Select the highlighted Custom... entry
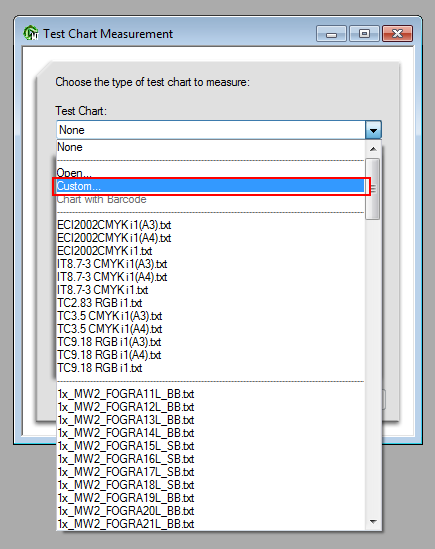This screenshot has width=435, height=549. pos(210,186)
